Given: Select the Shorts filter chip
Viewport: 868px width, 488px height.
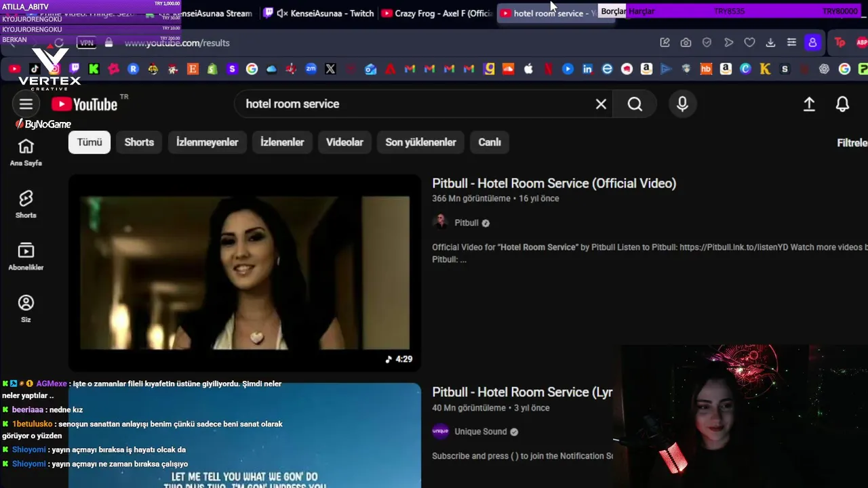Looking at the screenshot, I should [139, 142].
